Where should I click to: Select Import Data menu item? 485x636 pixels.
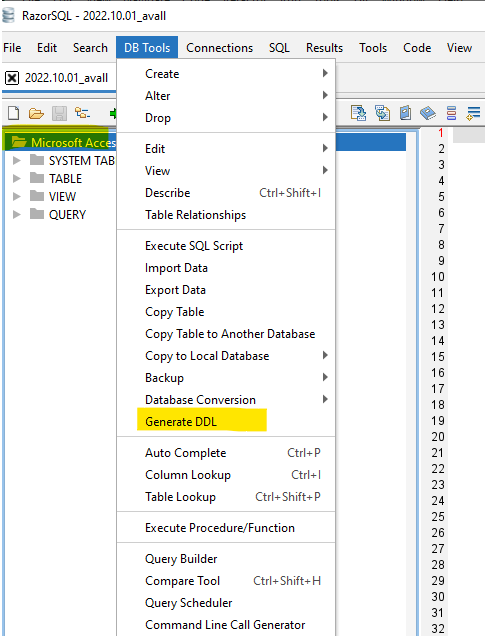click(x=226, y=268)
